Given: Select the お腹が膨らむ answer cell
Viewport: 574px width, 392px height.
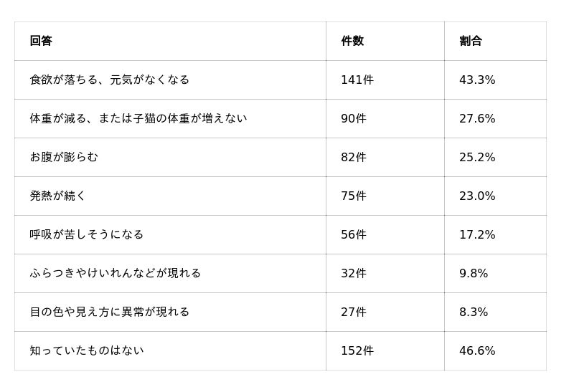Looking at the screenshot, I should (64, 157).
